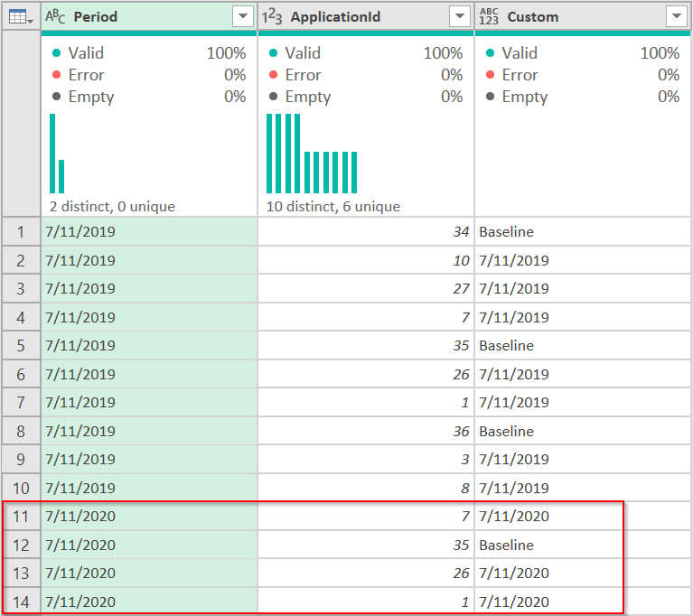Click Custom cell 7/11/2019 in row 3
Viewport: 693px width, 616px height.
583,288
